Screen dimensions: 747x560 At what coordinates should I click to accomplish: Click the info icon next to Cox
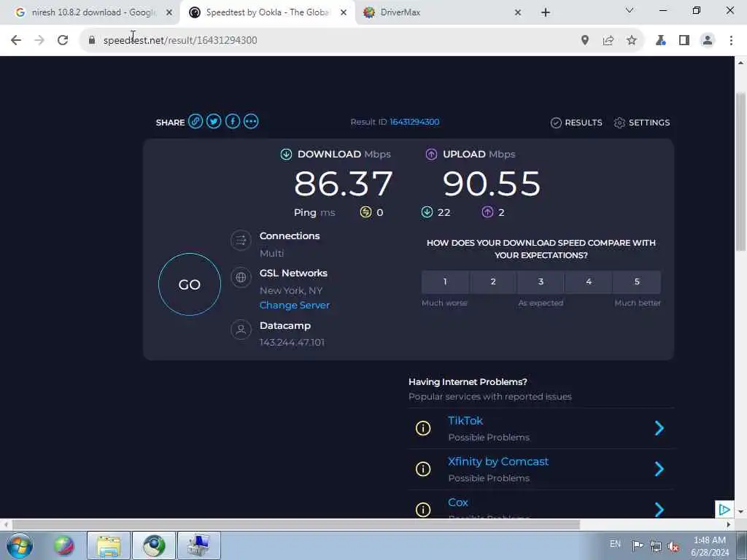(x=423, y=510)
